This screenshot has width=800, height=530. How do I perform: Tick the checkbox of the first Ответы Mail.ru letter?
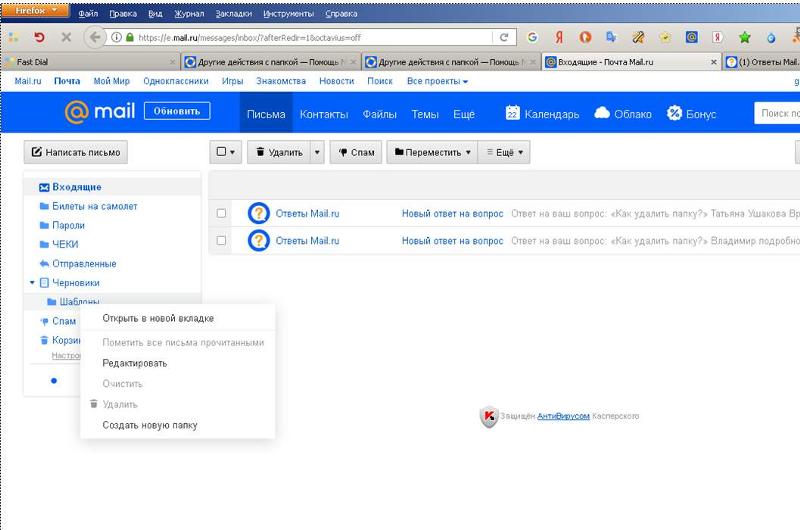tap(221, 213)
